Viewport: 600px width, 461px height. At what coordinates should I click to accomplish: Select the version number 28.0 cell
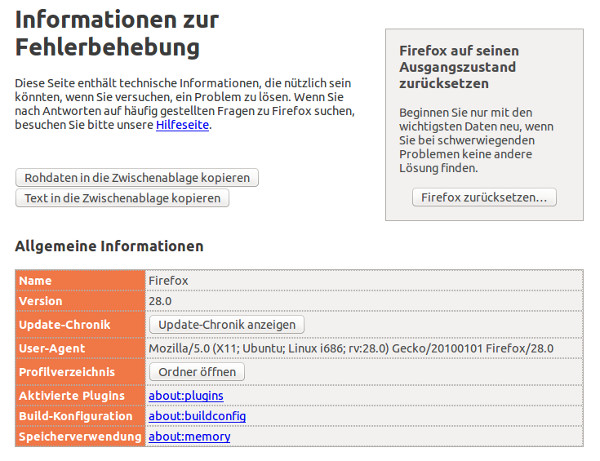(161, 301)
